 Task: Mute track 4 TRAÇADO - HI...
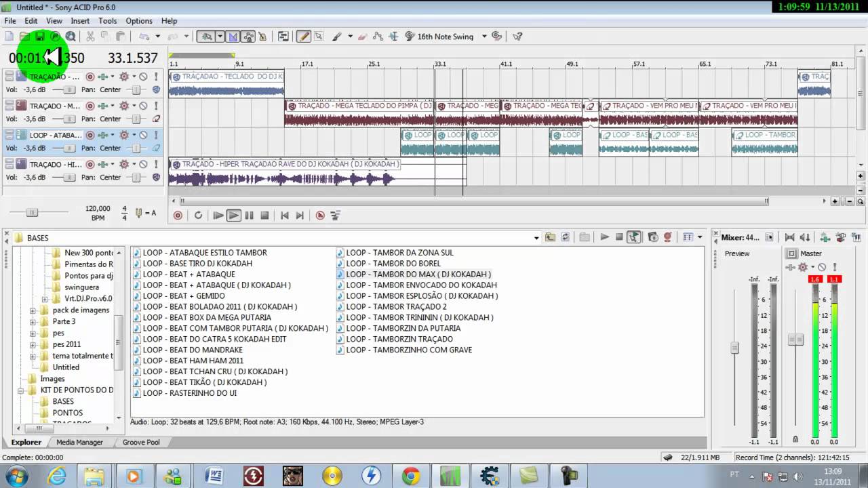click(x=143, y=164)
